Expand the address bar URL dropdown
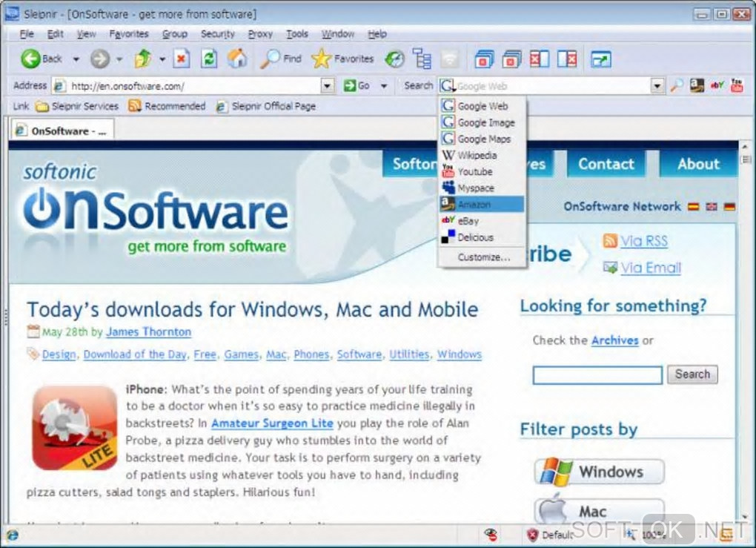This screenshot has height=548, width=756. [328, 86]
